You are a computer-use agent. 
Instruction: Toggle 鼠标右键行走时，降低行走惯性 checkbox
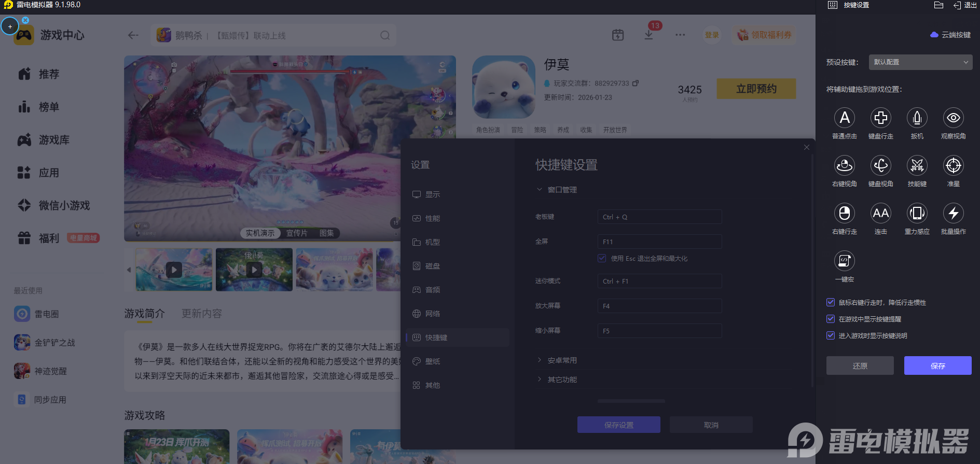[831, 302]
